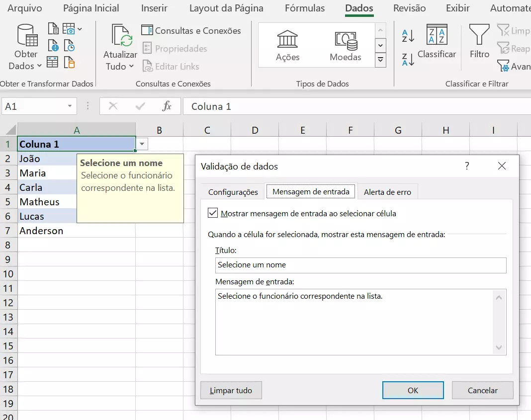
Task: Click the Obter Dados database icon
Action: pyautogui.click(x=26, y=36)
